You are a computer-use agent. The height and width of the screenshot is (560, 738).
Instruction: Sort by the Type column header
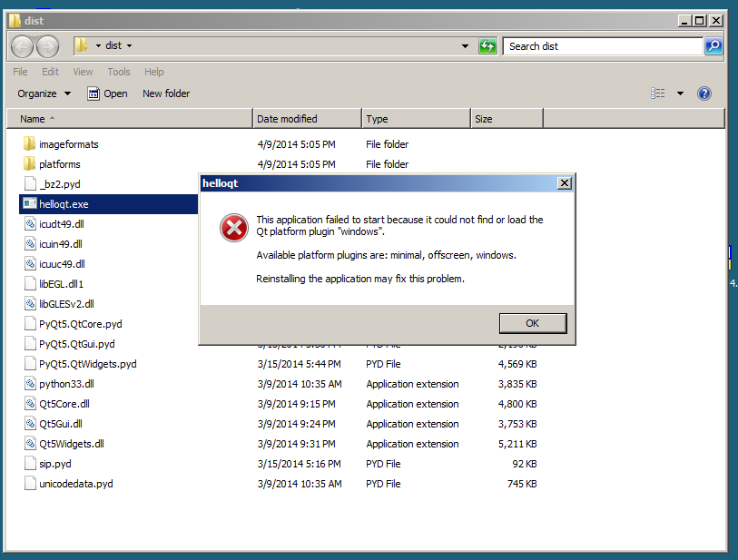point(417,119)
